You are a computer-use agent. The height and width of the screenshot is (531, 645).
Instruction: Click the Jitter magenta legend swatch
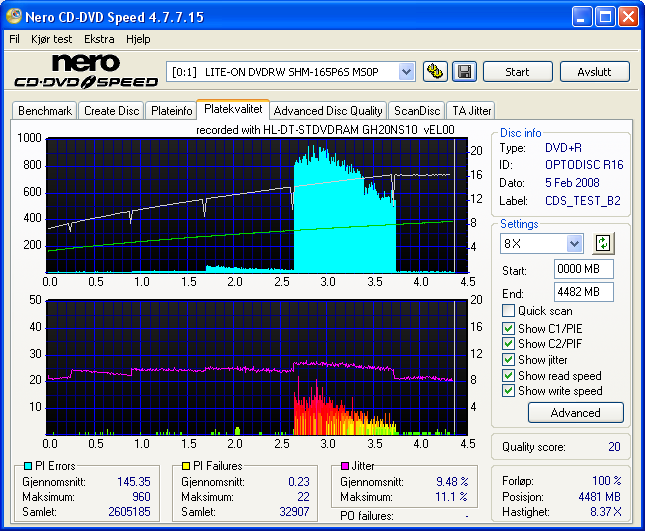pyautogui.click(x=345, y=466)
